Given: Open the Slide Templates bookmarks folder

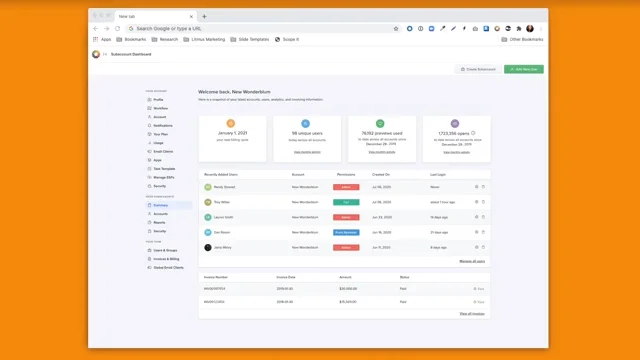Looking at the screenshot, I should tap(250, 40).
